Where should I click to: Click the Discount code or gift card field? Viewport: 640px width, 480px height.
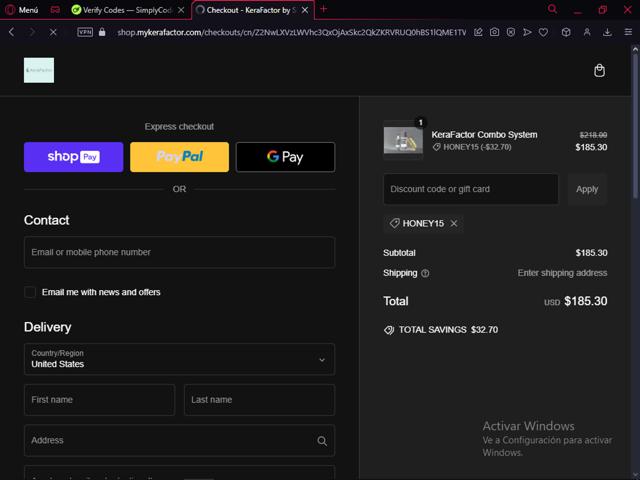click(471, 189)
